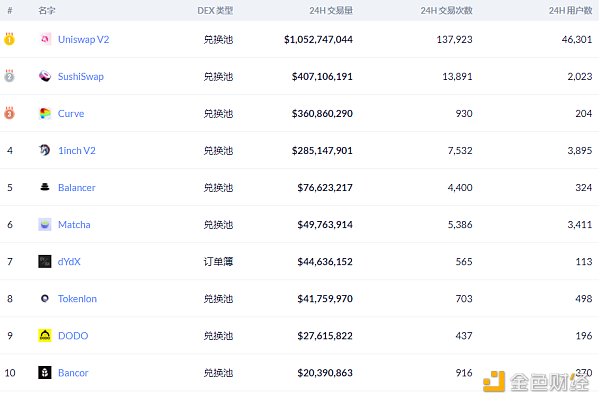Click the Uniswap V2 logo icon

pyautogui.click(x=45, y=40)
